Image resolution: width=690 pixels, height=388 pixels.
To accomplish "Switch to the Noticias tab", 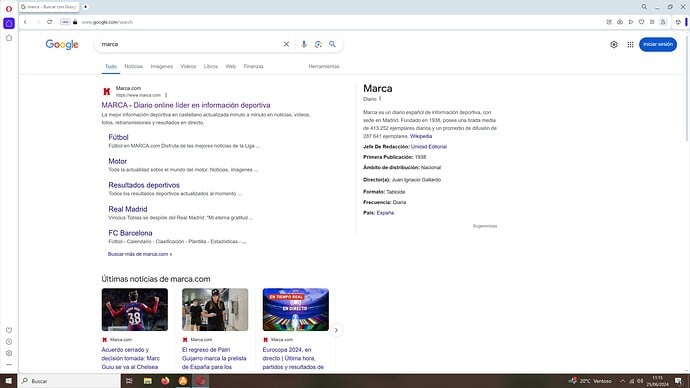I will click(x=133, y=66).
